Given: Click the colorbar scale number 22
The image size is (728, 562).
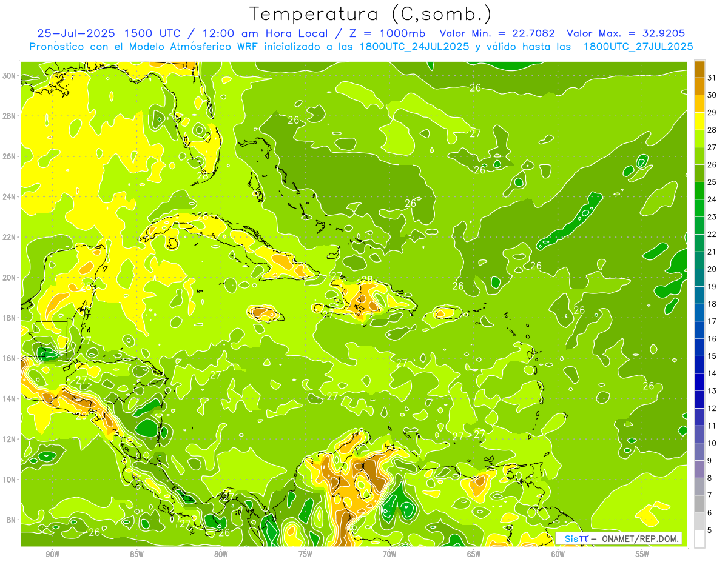Looking at the screenshot, I should [712, 235].
